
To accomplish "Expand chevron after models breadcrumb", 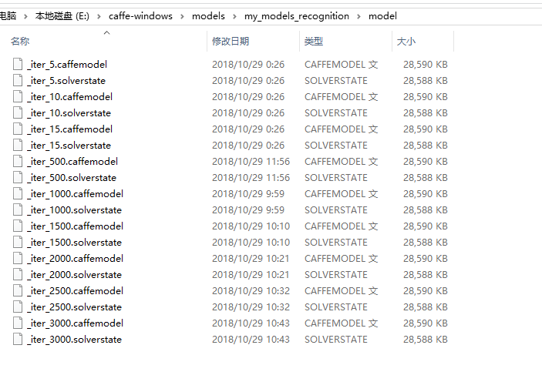I will tap(234, 17).
